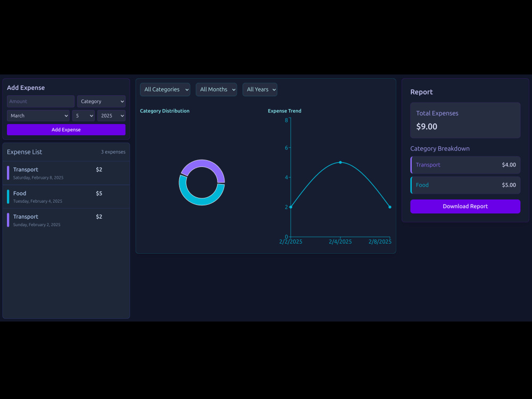This screenshot has height=399, width=532.
Task: Click the trend data point at 2/4/2025
Action: (x=340, y=162)
